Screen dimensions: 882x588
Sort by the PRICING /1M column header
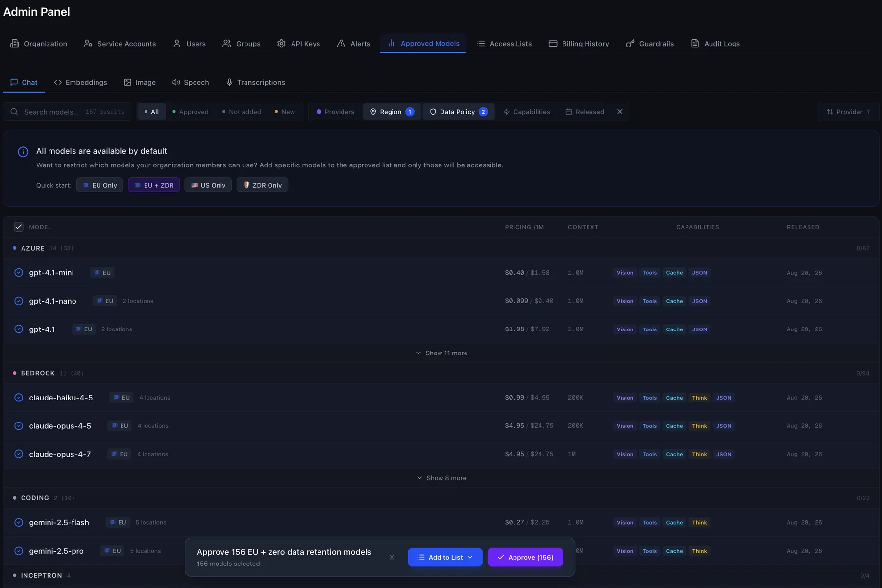524,227
